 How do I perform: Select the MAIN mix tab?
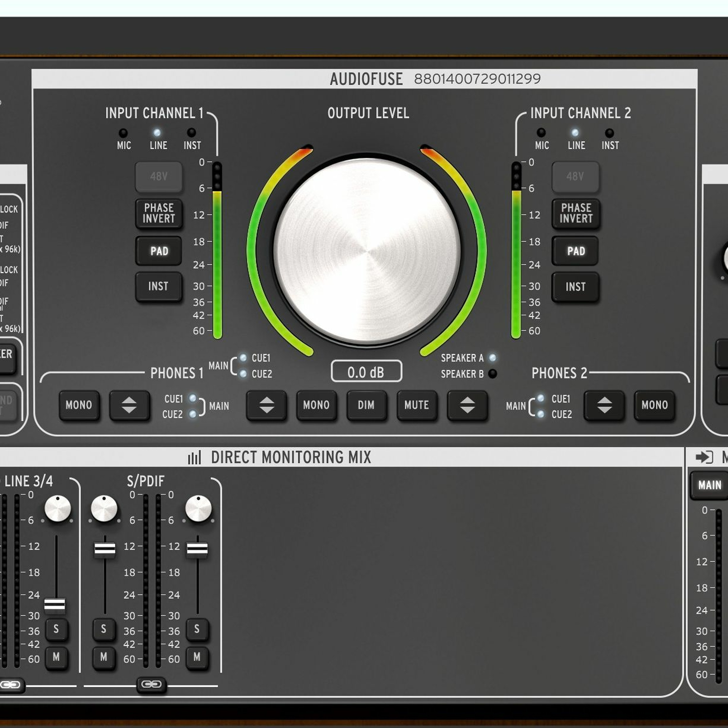(710, 485)
